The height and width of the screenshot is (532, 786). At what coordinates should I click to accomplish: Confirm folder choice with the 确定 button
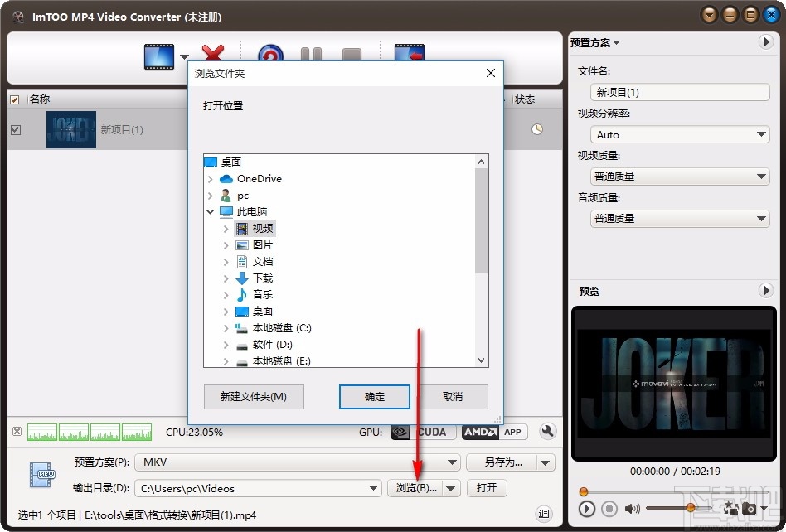[374, 397]
